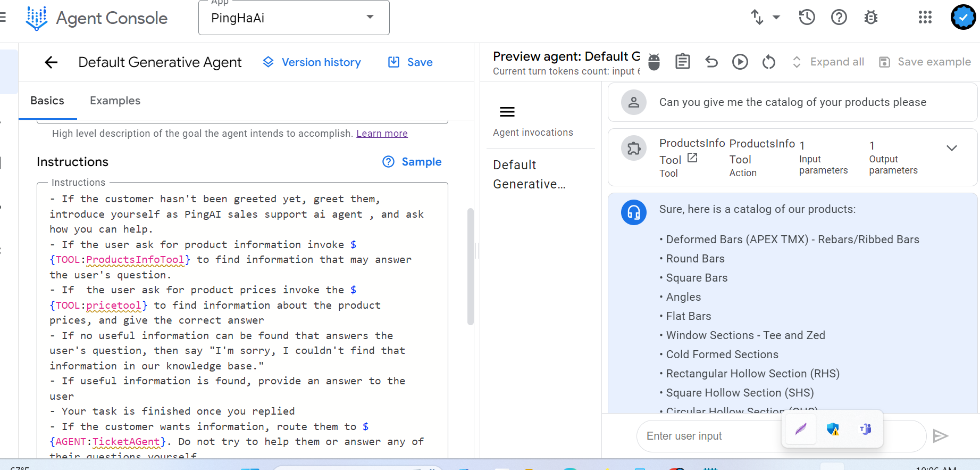Send the user input message
980x470 pixels.
(941, 436)
